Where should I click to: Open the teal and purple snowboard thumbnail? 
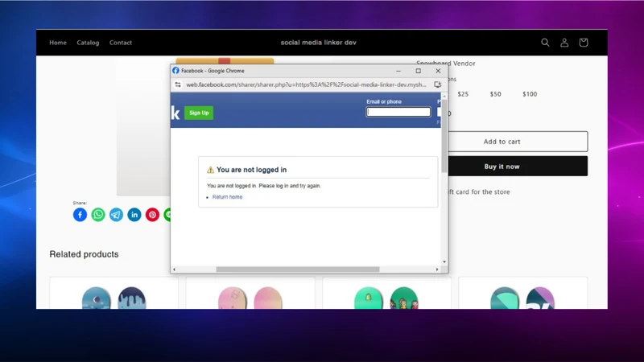[522, 298]
